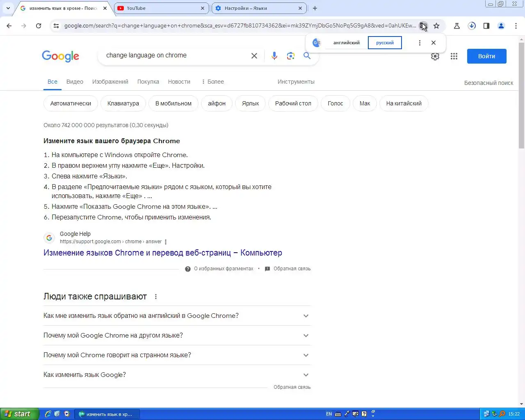525x420 pixels.
Task: Click the question-mark О избранных фрагментах icon
Action: [x=188, y=269]
